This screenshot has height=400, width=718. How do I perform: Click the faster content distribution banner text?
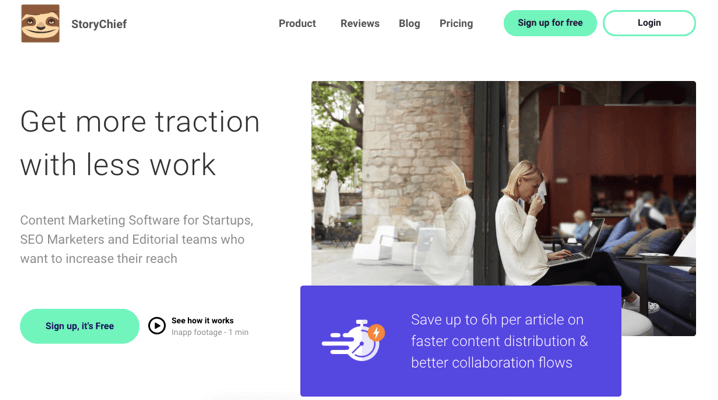point(499,341)
